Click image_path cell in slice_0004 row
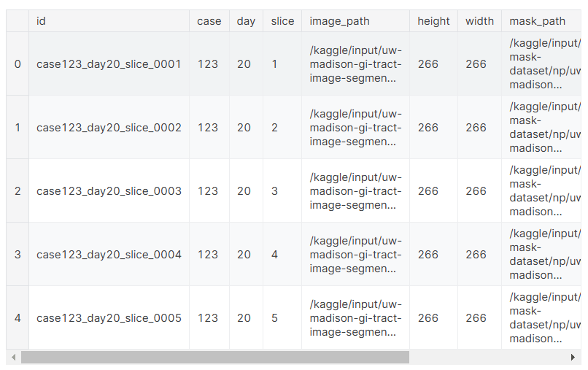 click(355, 255)
